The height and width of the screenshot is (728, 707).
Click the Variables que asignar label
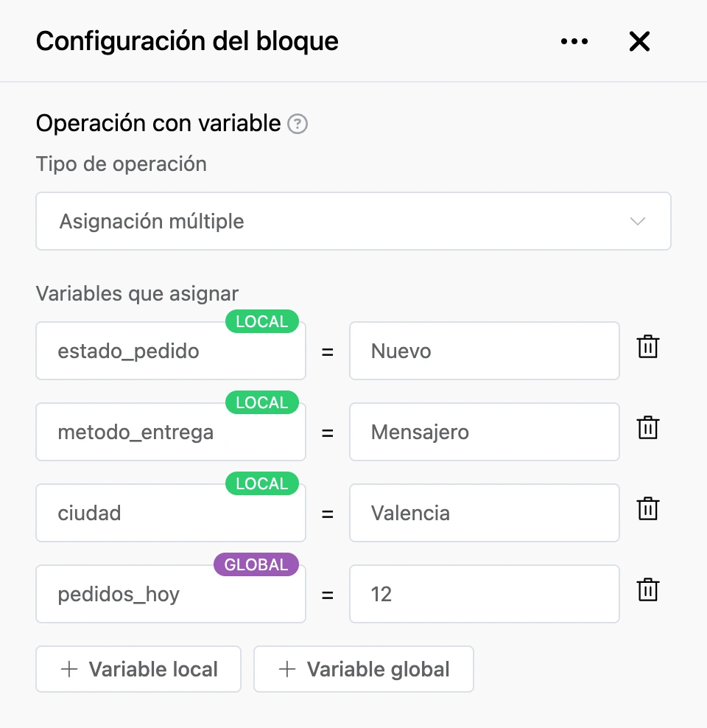(x=137, y=294)
